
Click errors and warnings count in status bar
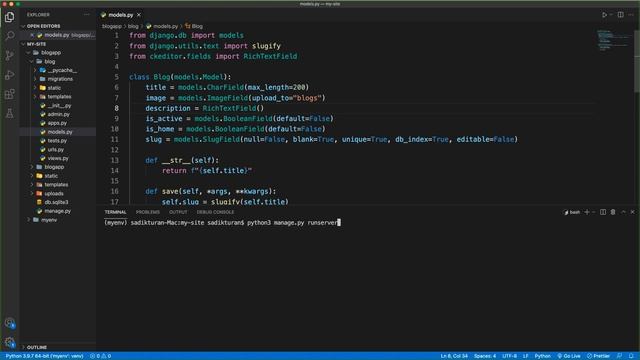[x=100, y=356]
